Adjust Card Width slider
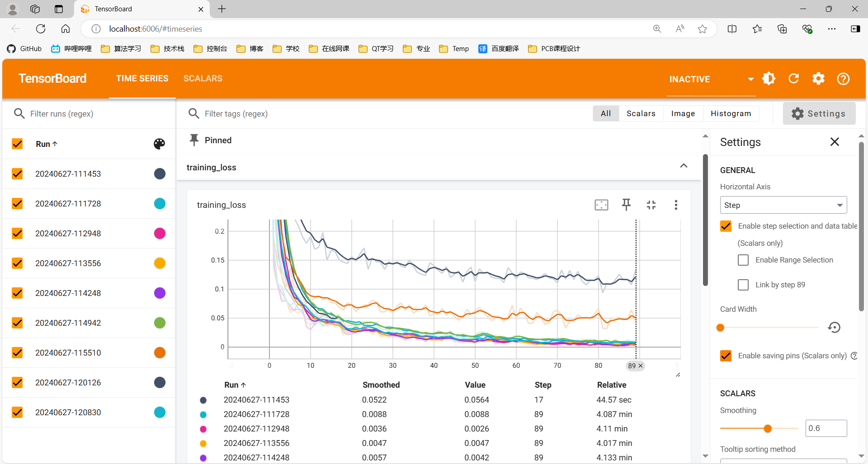The height and width of the screenshot is (464, 868). 720,328
